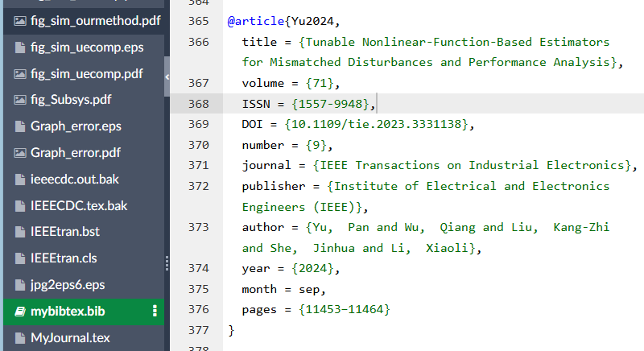This screenshot has height=351, width=644.
Task: Click file icon beside IEEEtran.cls
Action: click(x=20, y=258)
